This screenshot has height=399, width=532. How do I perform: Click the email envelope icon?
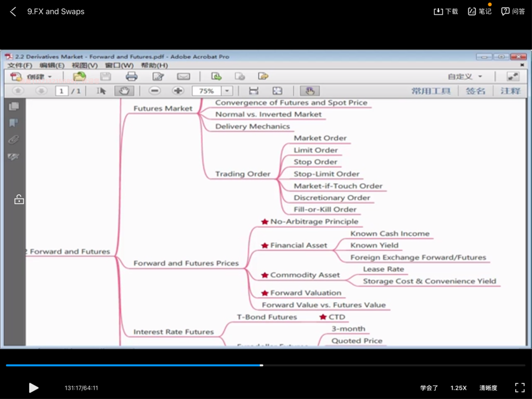[x=183, y=76]
